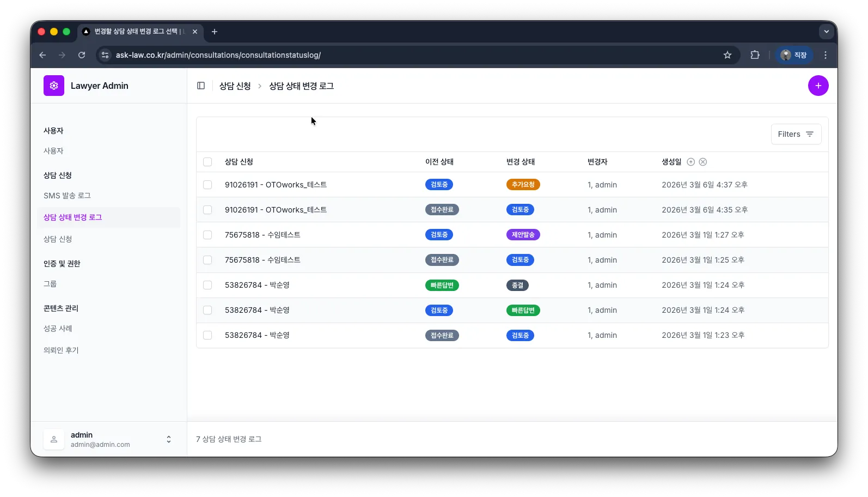The height and width of the screenshot is (497, 868).
Task: Clear sorting with the 생성일 X icon
Action: (x=703, y=162)
